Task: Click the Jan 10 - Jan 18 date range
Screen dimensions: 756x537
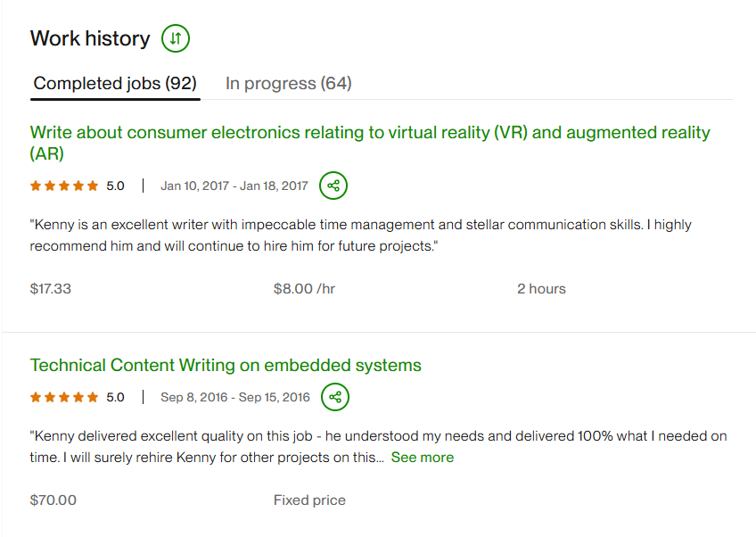Action: pos(235,186)
